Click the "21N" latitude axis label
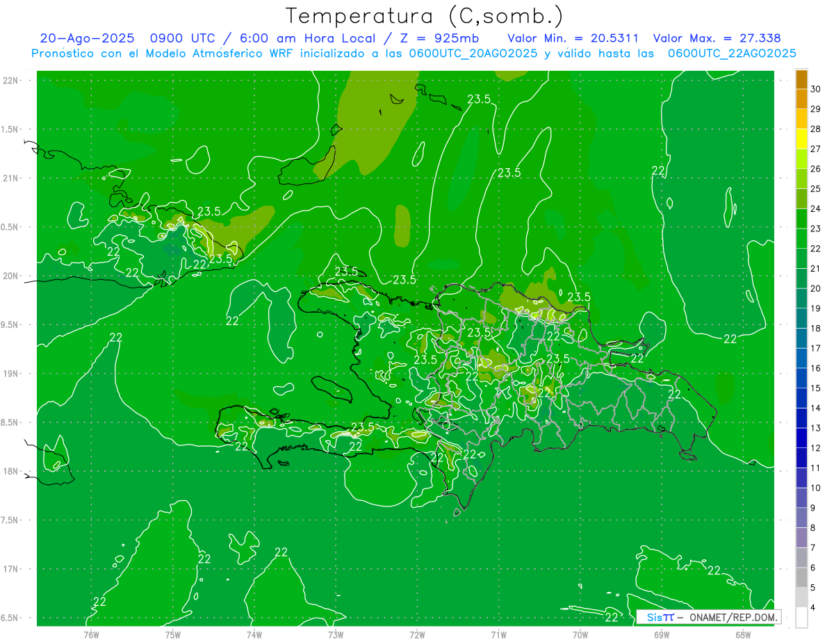Viewport: 834px width, 644px height. click(10, 178)
